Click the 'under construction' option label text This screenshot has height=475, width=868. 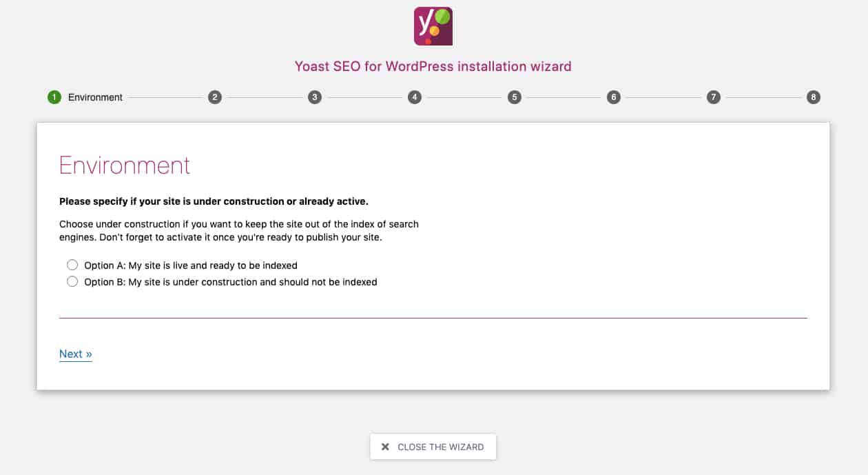231,282
